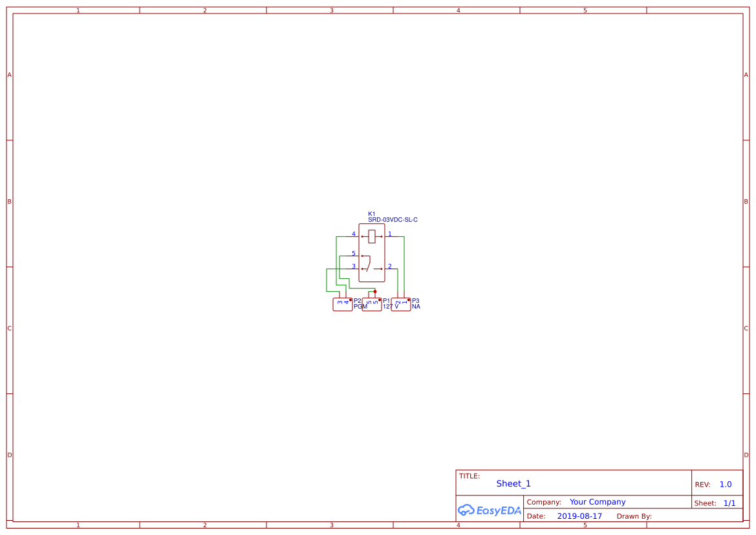Select connector P2 labeled PGM
The image size is (756, 535).
coord(342,303)
